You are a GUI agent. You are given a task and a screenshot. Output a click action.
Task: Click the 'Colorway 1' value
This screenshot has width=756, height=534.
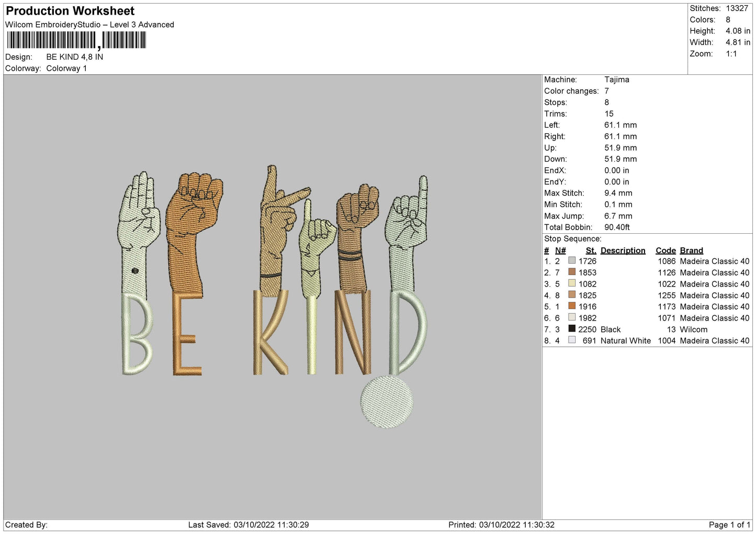pos(66,69)
